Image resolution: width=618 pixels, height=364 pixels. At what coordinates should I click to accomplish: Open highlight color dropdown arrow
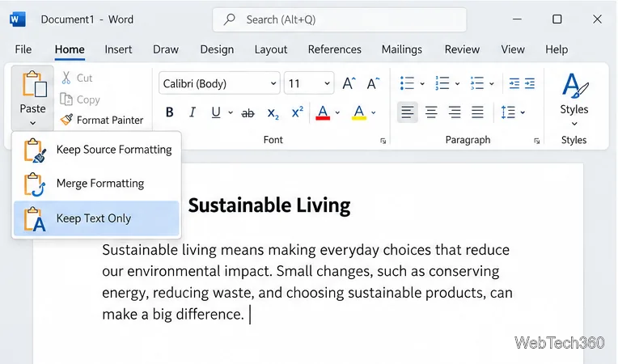coord(373,112)
